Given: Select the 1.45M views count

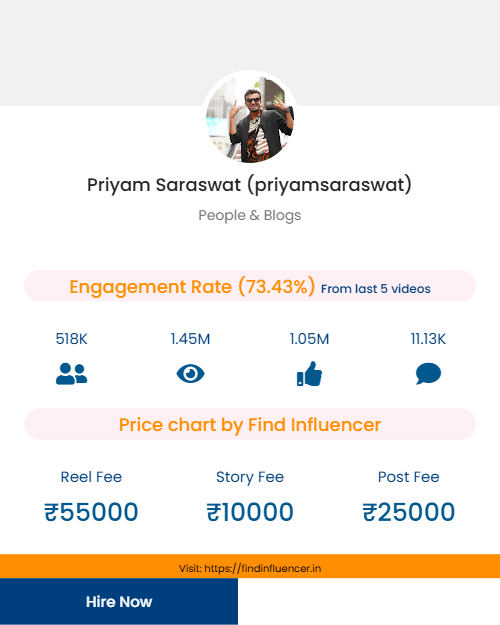Looking at the screenshot, I should [x=190, y=339].
